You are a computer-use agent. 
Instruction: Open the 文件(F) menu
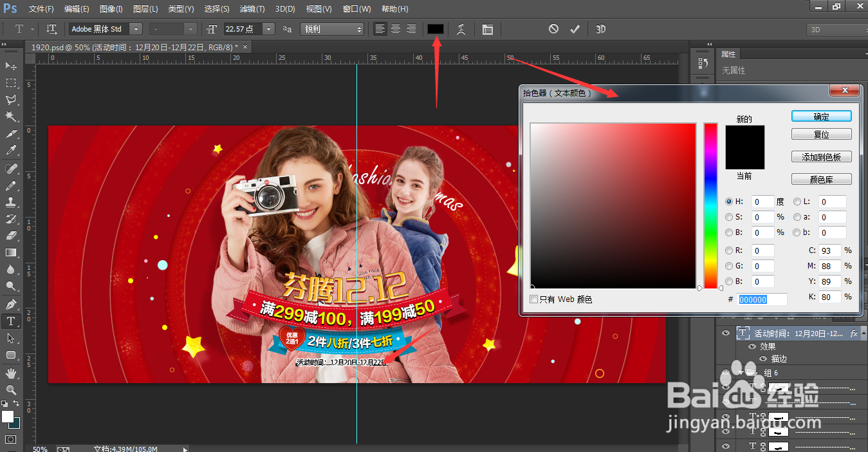(42, 9)
